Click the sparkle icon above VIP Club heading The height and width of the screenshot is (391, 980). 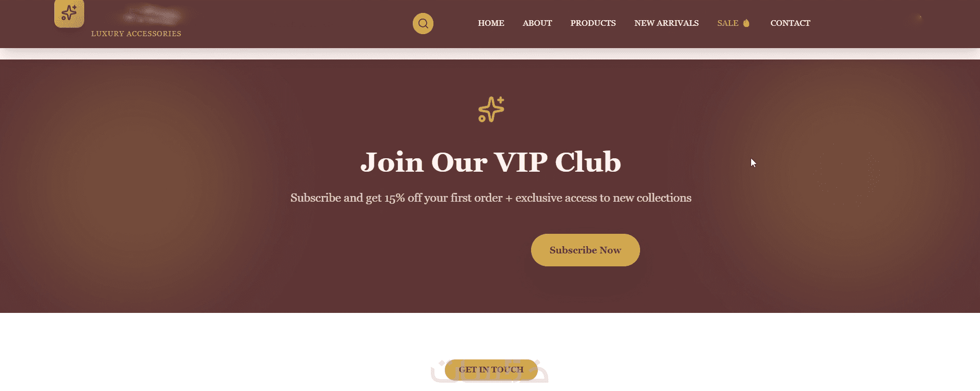(491, 109)
